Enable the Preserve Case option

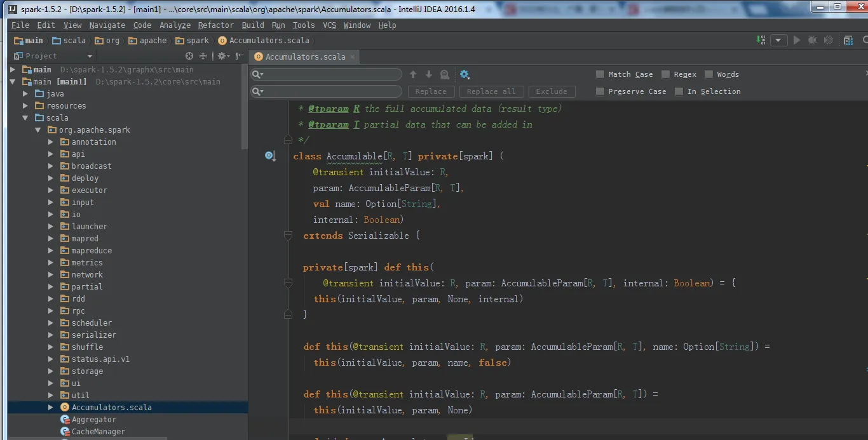[x=600, y=91]
